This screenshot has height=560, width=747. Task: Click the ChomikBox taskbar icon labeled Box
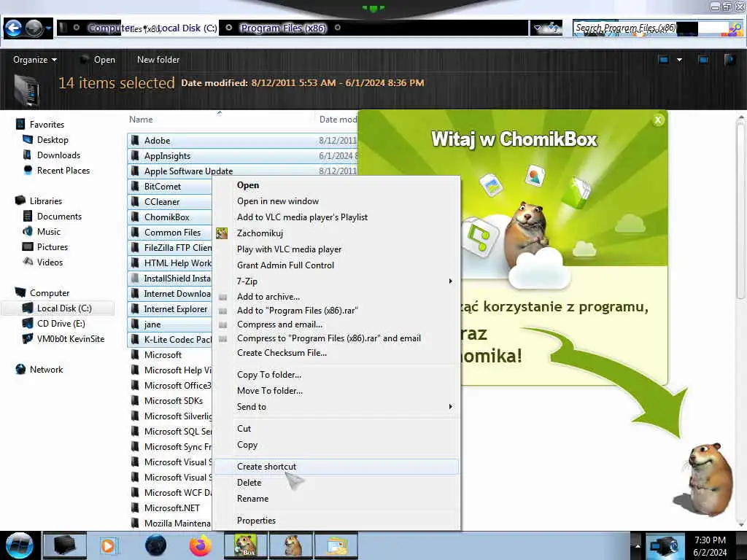click(245, 545)
